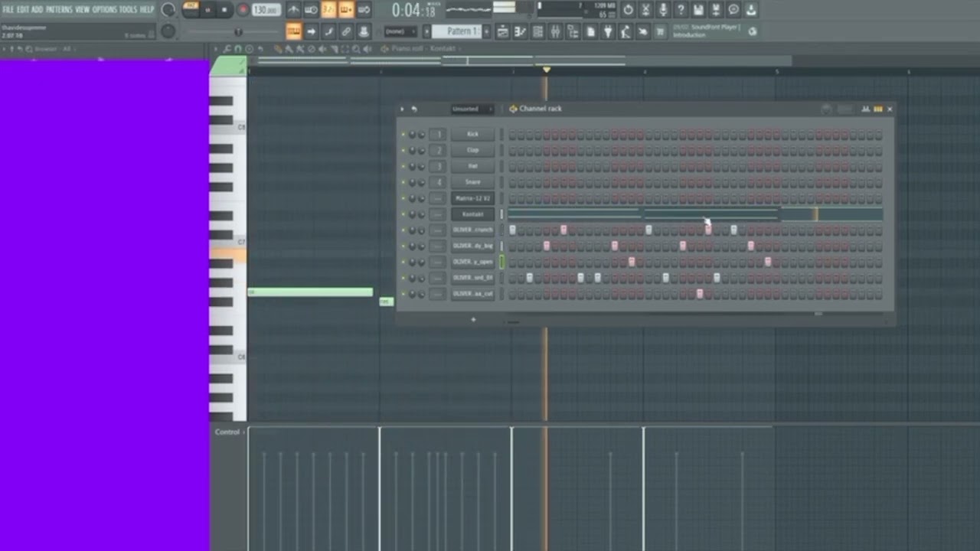Click the download/export icon in toolbar
The width and height of the screenshot is (980, 551).
751,9
